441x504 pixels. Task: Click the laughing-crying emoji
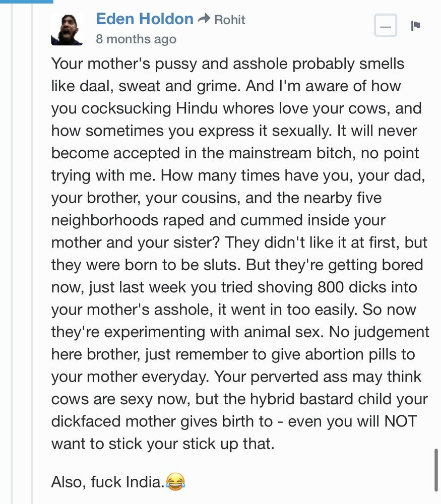point(175,482)
